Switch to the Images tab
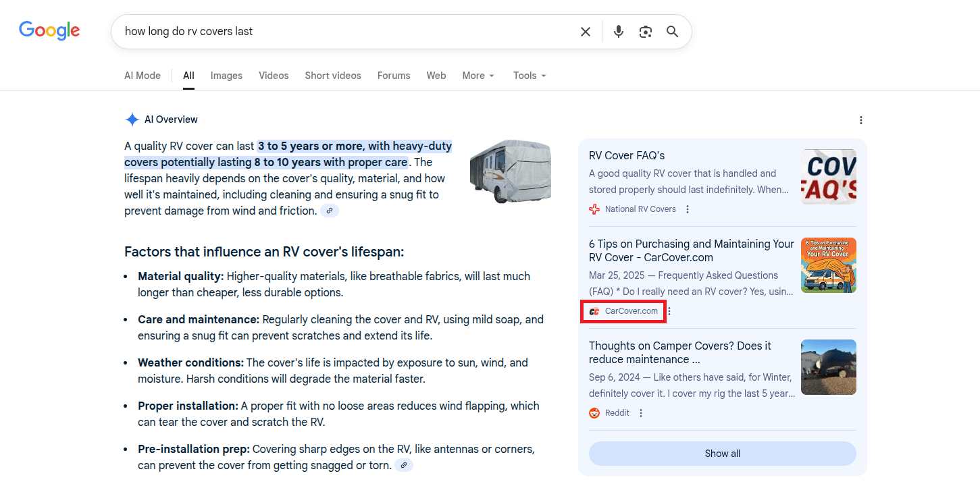This screenshot has height=488, width=980. pos(226,75)
